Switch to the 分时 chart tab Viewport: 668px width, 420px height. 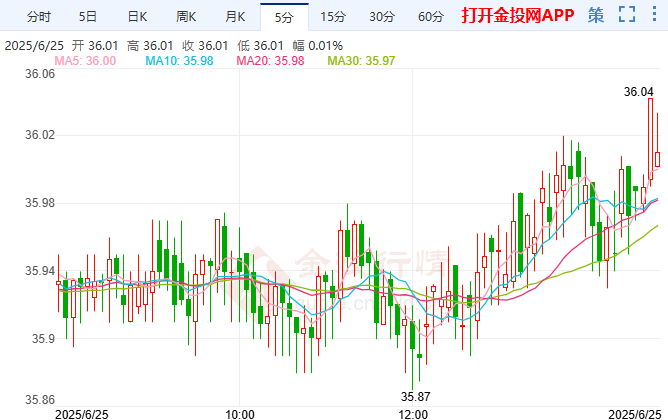pyautogui.click(x=38, y=16)
